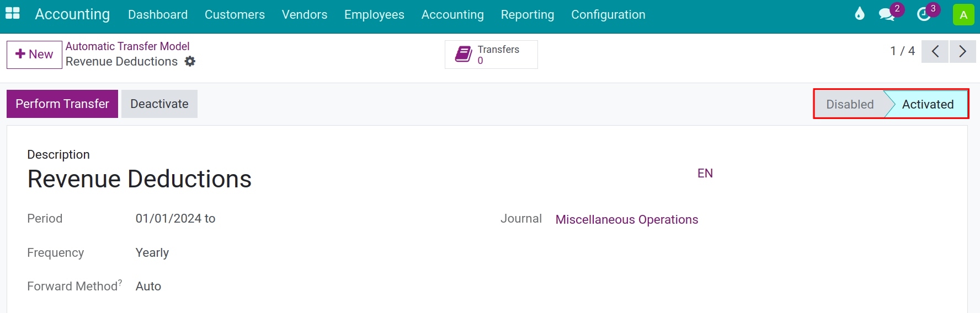Open the Forward Method Auto dropdown
This screenshot has width=980, height=313.
pos(148,287)
